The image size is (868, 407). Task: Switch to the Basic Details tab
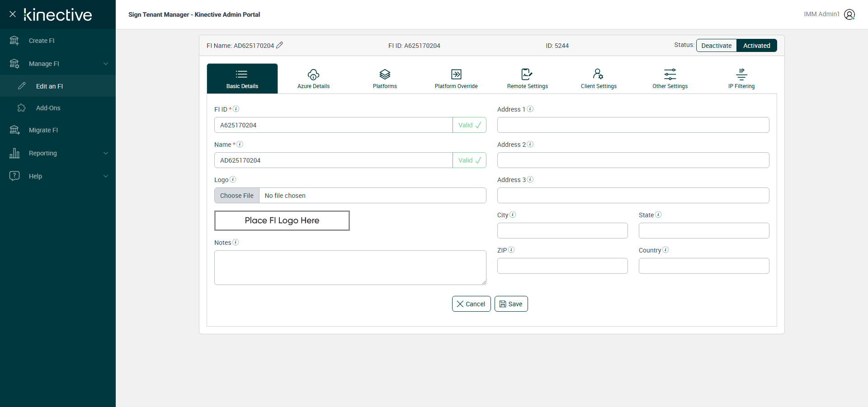pos(242,79)
